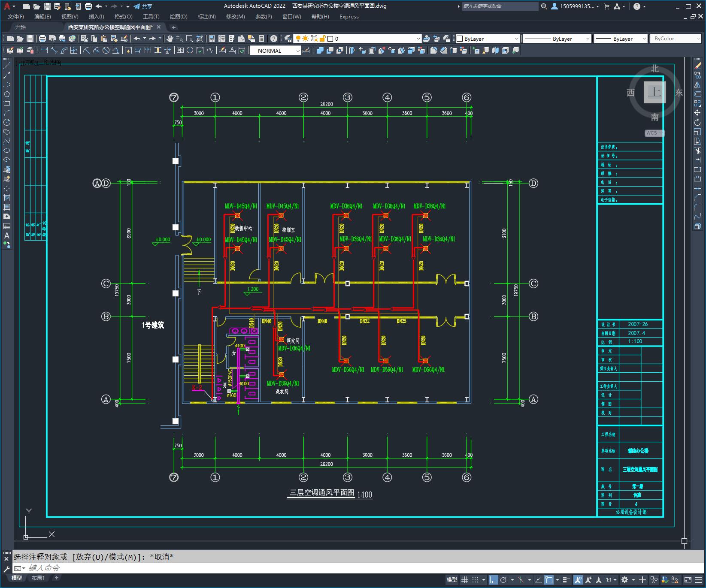This screenshot has width=706, height=588.
Task: Select the Move tool in modify toolbar
Action: (697, 113)
